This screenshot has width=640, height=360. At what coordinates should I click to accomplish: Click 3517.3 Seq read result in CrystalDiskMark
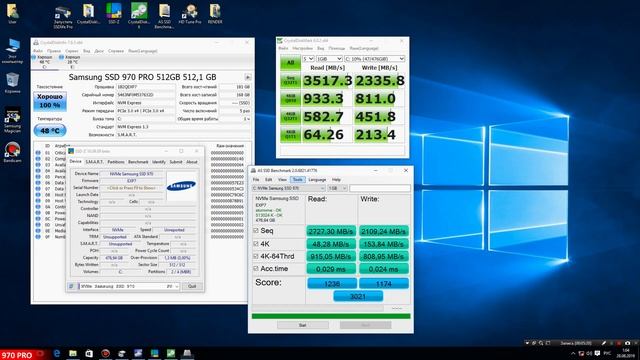pos(327,81)
